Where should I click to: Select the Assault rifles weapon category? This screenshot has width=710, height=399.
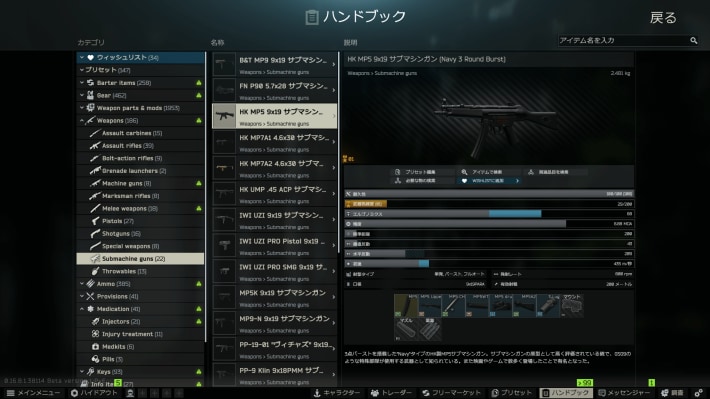point(140,146)
